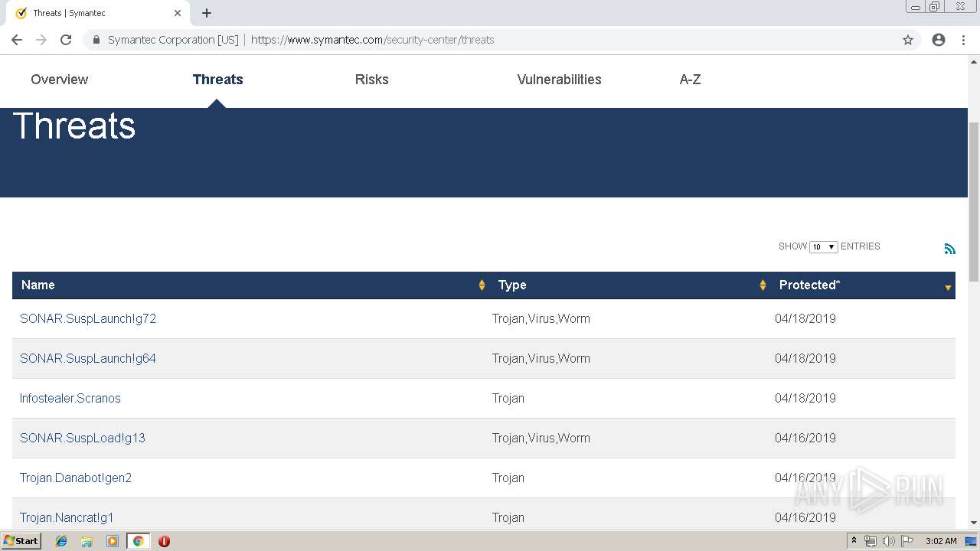Bookmark this page with the star icon
The height and width of the screenshot is (551, 980).
(908, 40)
